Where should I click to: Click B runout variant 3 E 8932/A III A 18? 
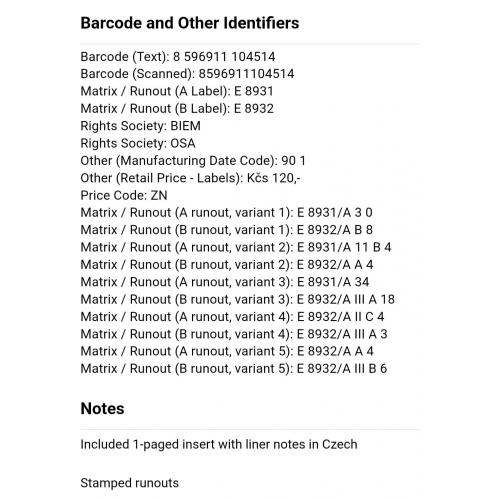point(238,299)
